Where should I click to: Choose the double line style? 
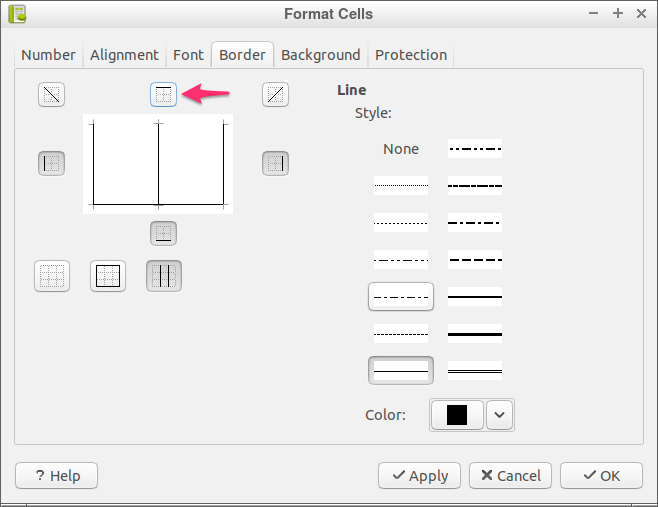coord(475,371)
